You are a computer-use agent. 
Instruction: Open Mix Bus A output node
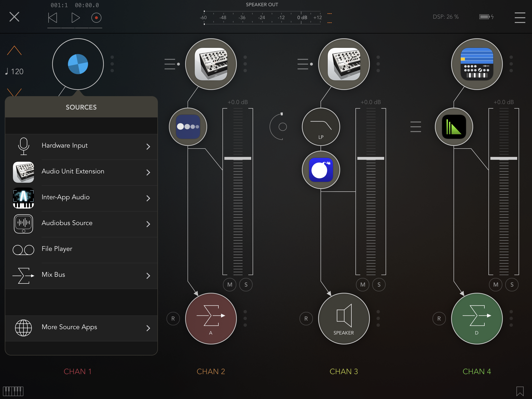pyautogui.click(x=211, y=318)
